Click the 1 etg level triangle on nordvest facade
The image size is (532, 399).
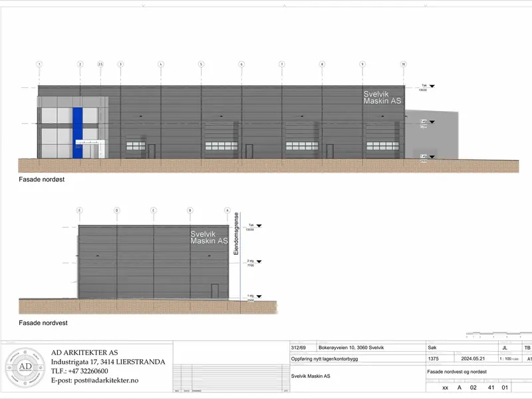259,297
